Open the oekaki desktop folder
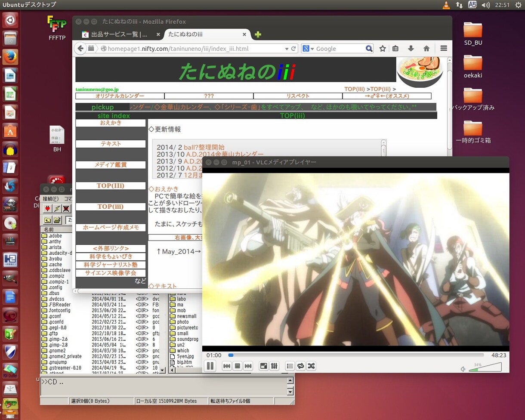This screenshot has height=420, width=525. coord(473,67)
